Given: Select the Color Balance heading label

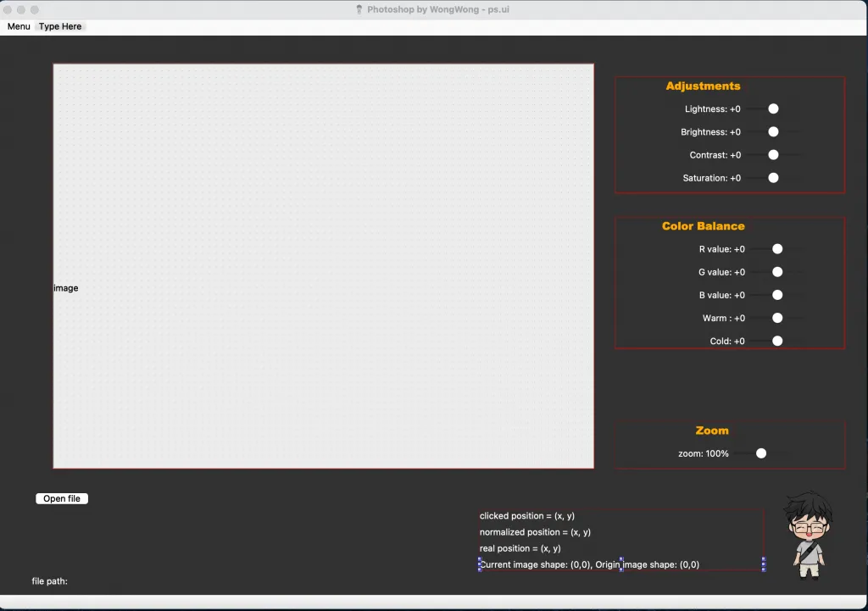Looking at the screenshot, I should tap(703, 226).
